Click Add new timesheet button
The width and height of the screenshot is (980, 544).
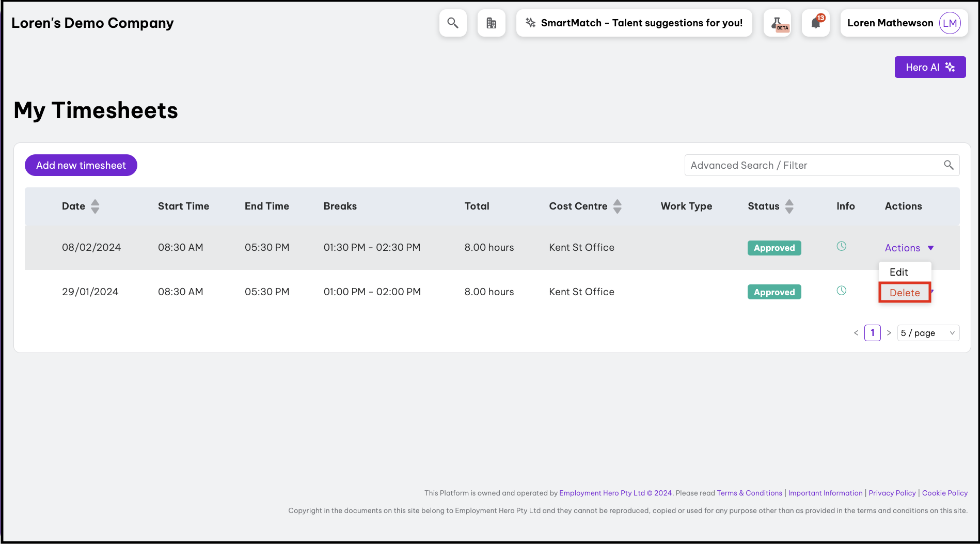(81, 165)
